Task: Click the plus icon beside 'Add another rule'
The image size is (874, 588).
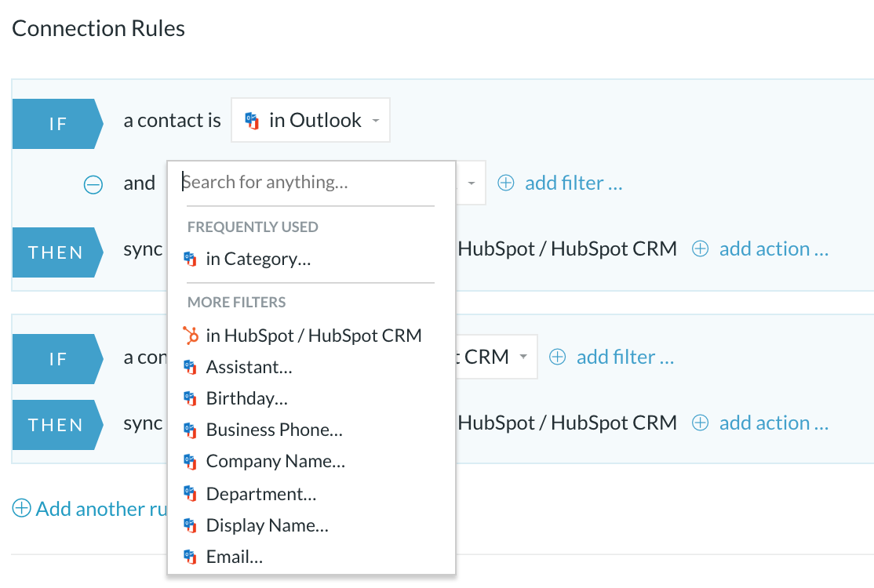Action: (22, 508)
